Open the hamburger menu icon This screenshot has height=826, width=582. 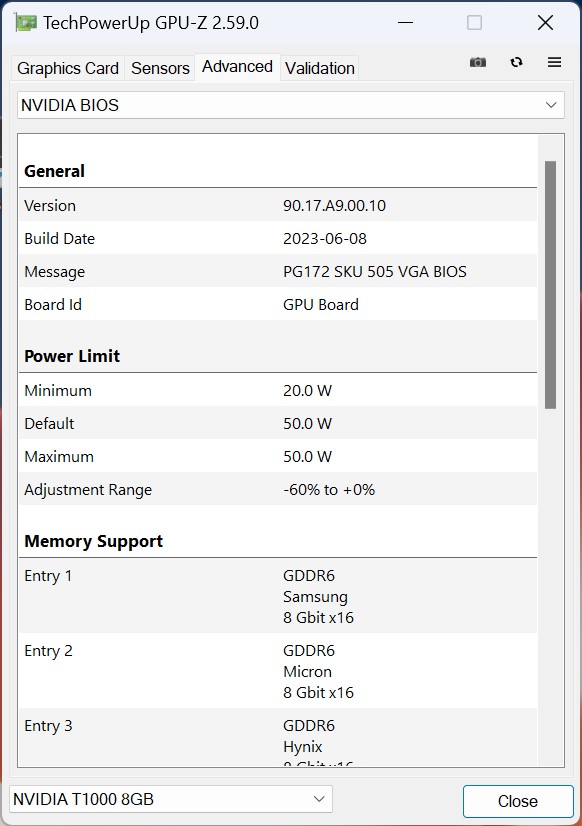pos(554,62)
